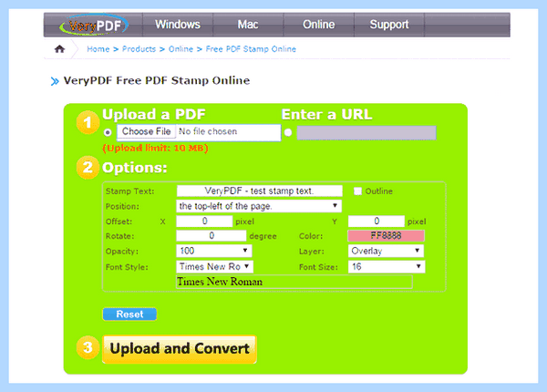547x392 pixels.
Task: Click the Times New Roman font preview box
Action: click(294, 282)
